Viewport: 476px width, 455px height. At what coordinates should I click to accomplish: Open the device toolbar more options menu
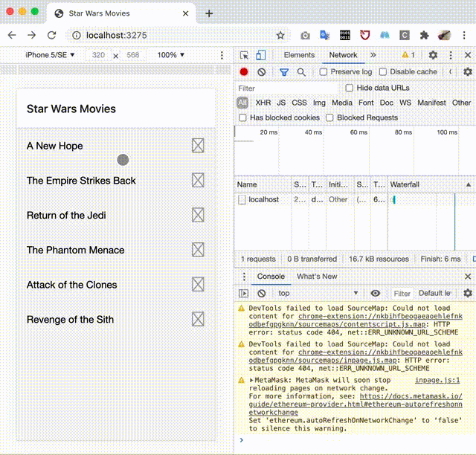(222, 55)
